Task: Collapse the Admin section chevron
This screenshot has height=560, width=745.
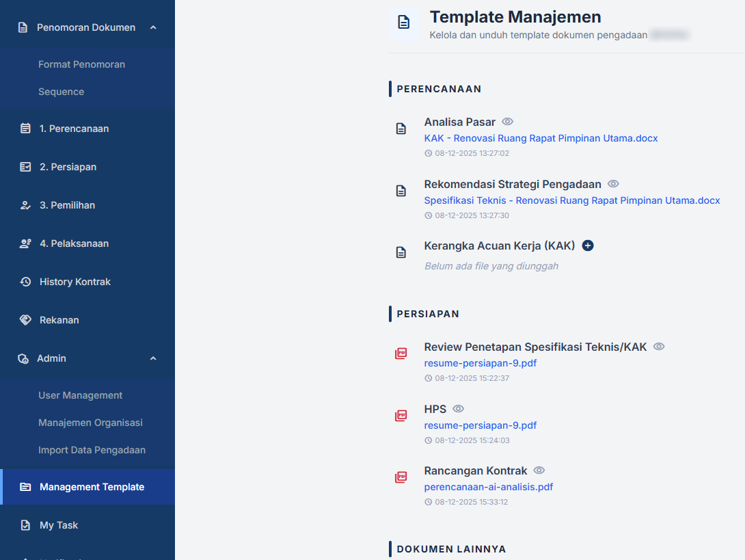Action: click(153, 358)
